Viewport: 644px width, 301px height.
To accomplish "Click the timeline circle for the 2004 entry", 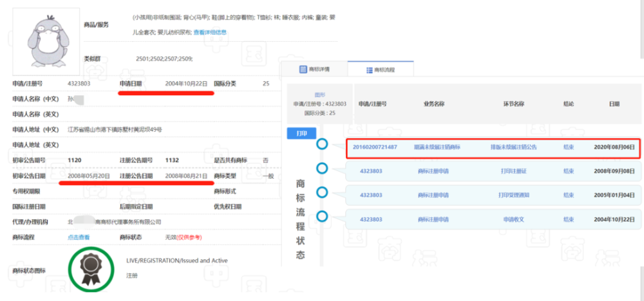I will point(322,216).
